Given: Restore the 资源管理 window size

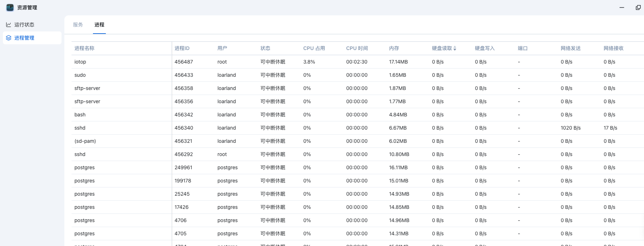Looking at the screenshot, I should pos(638,7).
